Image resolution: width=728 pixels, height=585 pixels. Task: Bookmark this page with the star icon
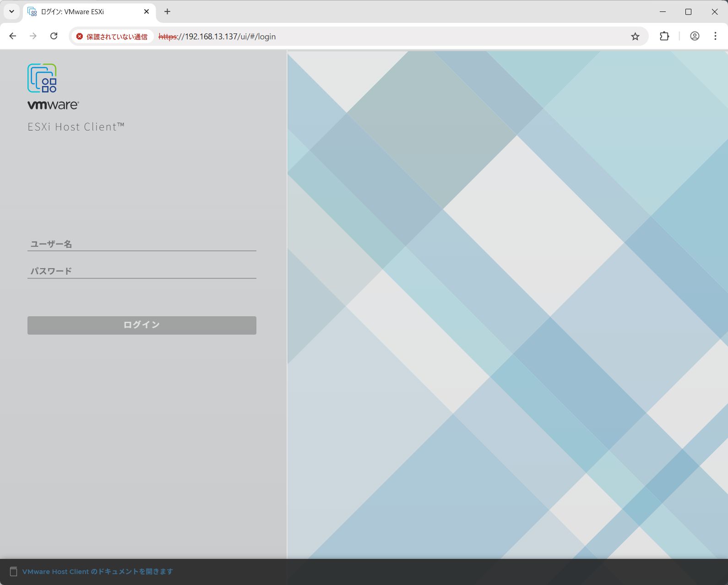point(635,36)
